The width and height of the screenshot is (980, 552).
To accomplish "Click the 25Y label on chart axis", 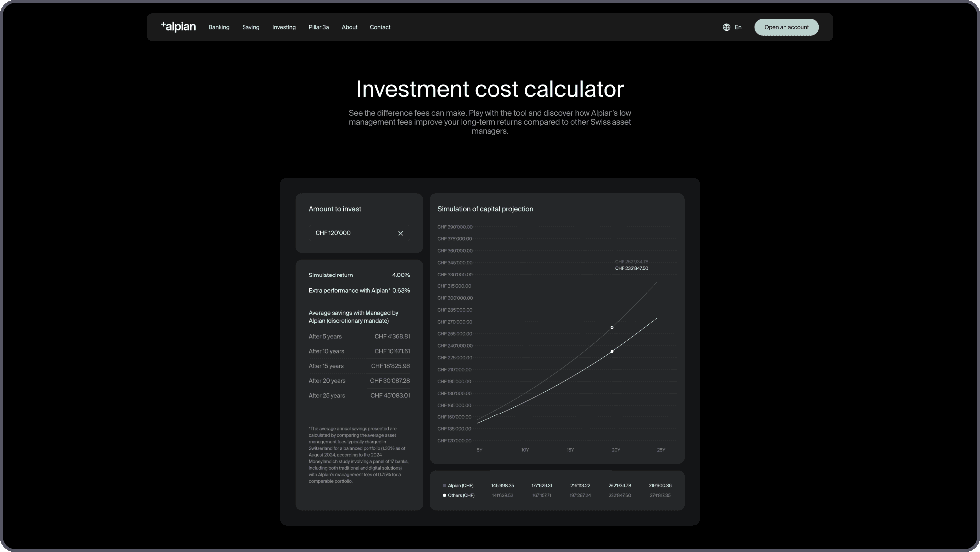I will 661,450.
